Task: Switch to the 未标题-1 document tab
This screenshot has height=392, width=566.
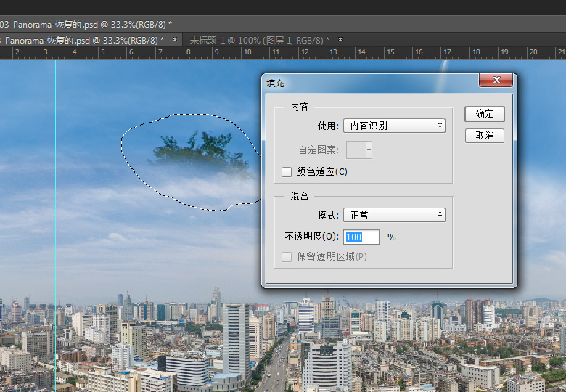Action: (x=260, y=41)
